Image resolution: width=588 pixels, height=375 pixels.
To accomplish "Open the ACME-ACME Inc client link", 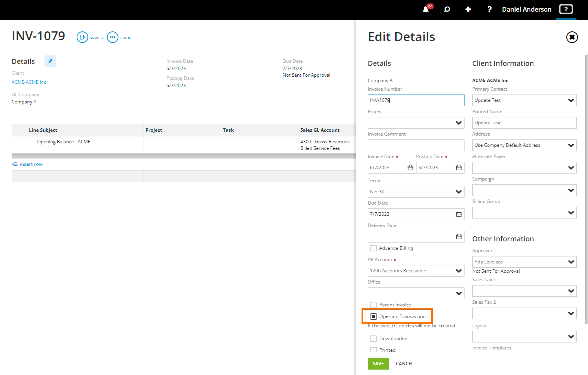I will [x=29, y=82].
